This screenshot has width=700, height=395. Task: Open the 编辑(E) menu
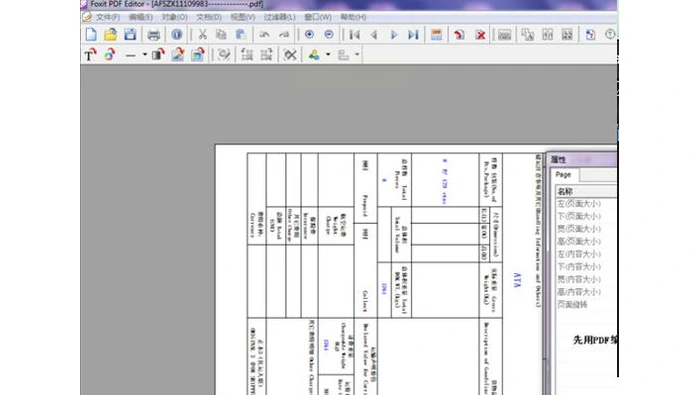141,17
